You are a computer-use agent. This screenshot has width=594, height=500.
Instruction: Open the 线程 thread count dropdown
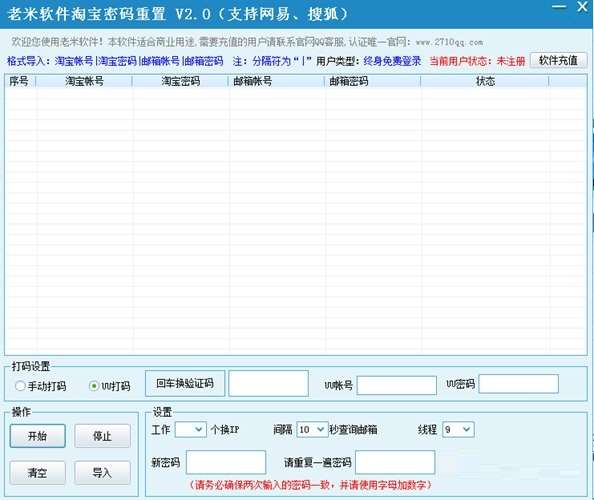[x=458, y=430]
